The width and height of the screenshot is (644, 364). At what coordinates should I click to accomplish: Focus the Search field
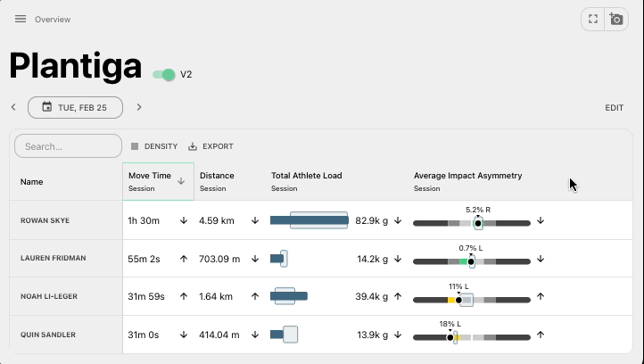68,146
